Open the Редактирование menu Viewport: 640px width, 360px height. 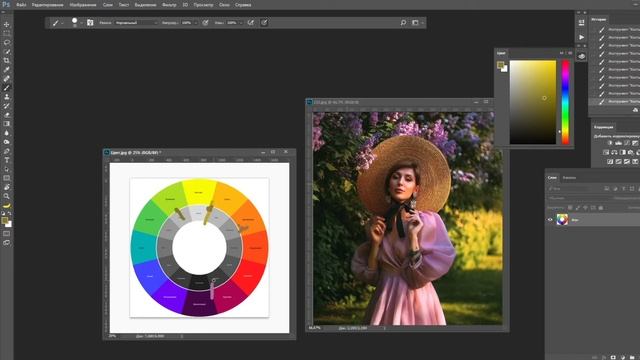[x=47, y=5]
